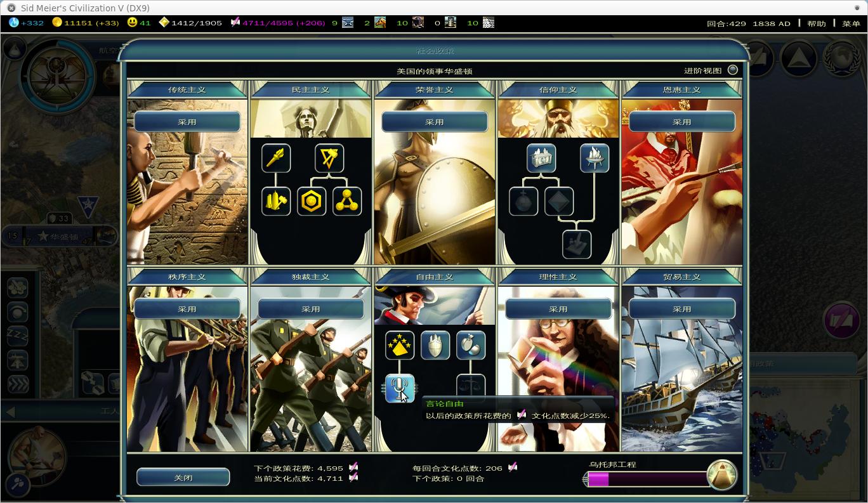Adopt the 秩序主义 policy branch
Screen dimensions: 868x503
pos(187,309)
